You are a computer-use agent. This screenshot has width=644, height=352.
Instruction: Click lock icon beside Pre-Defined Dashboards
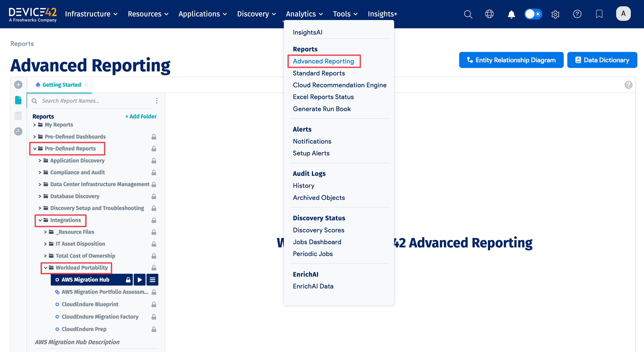tap(154, 137)
